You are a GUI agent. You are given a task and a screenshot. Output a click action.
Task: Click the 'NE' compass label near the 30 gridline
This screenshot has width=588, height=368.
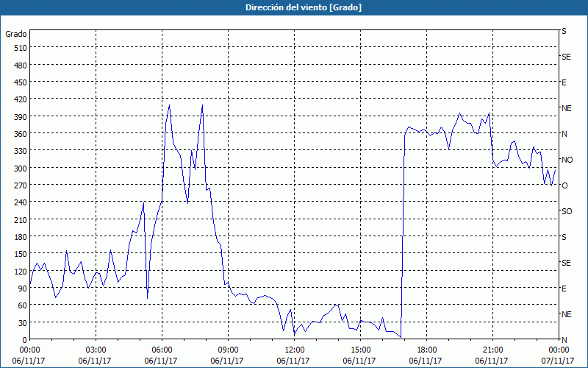pyautogui.click(x=566, y=314)
